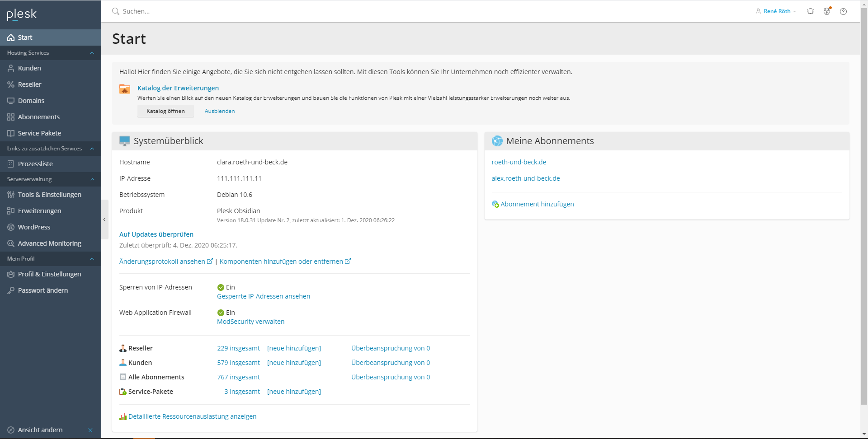Open the Service-Pakete section
868x439 pixels.
point(39,133)
